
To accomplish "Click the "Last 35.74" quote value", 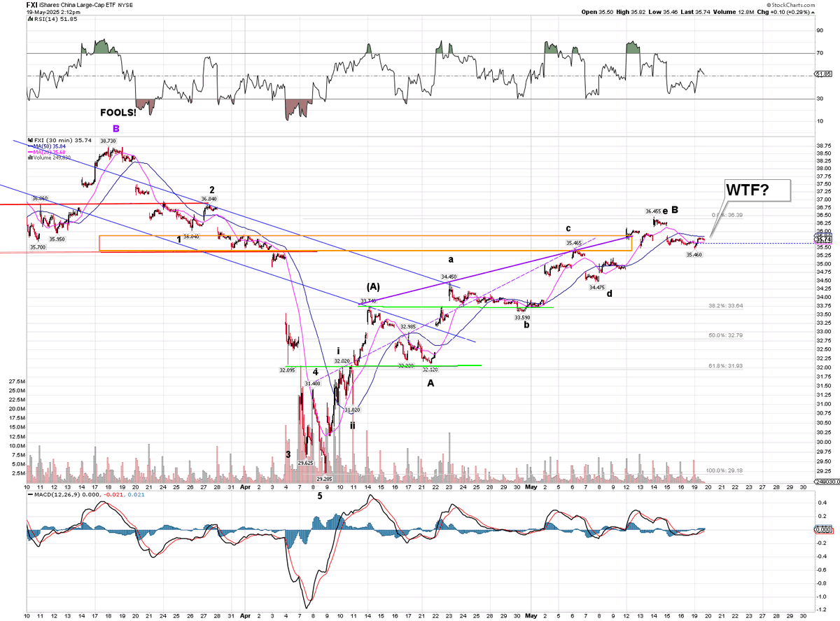I will tap(694, 12).
